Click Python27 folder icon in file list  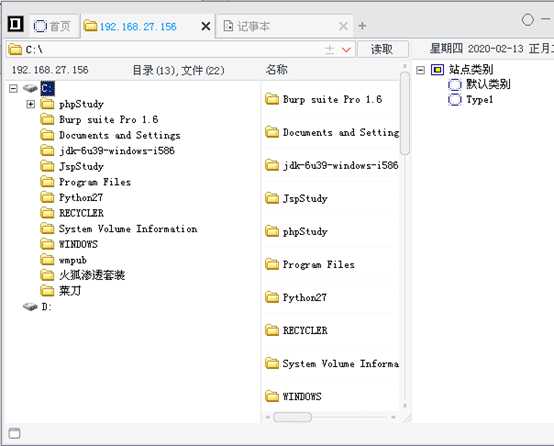[x=272, y=297]
